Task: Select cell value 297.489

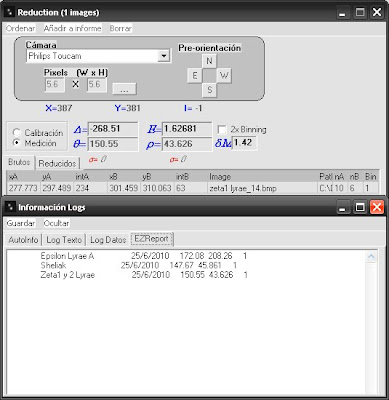Action: point(57,188)
